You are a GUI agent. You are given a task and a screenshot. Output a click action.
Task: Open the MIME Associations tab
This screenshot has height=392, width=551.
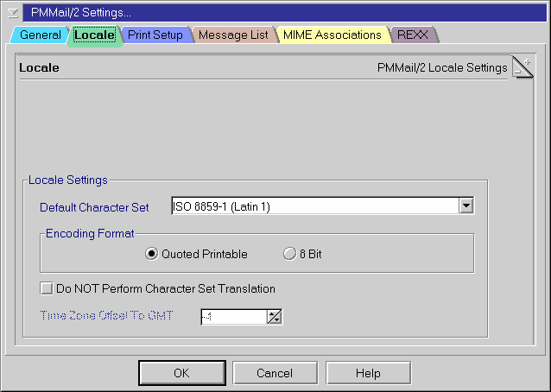pyautogui.click(x=332, y=35)
